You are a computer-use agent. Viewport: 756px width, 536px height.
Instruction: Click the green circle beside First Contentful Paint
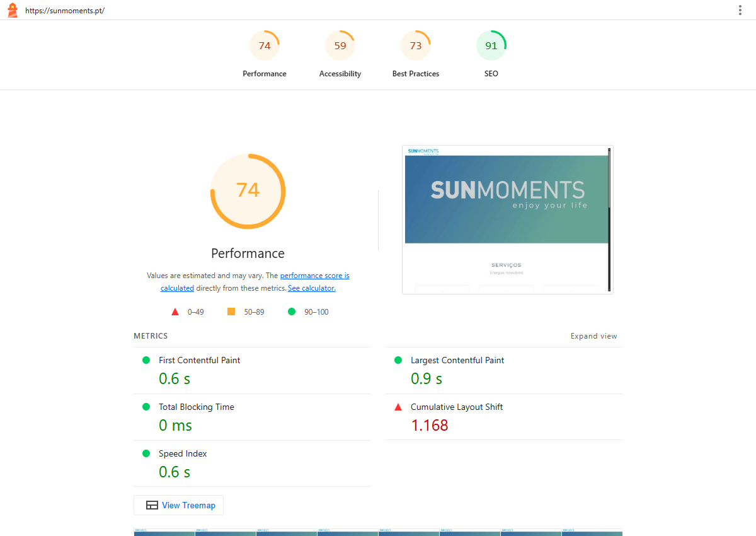pos(146,360)
